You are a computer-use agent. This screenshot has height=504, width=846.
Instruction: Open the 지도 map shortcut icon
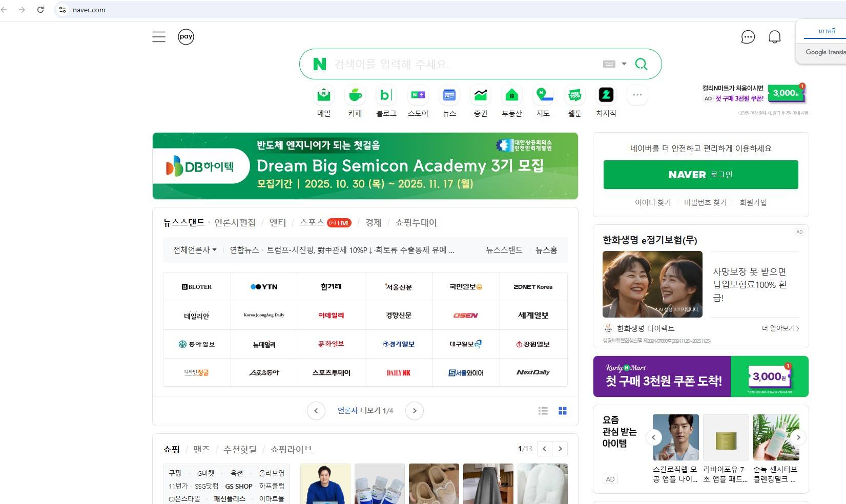(543, 95)
